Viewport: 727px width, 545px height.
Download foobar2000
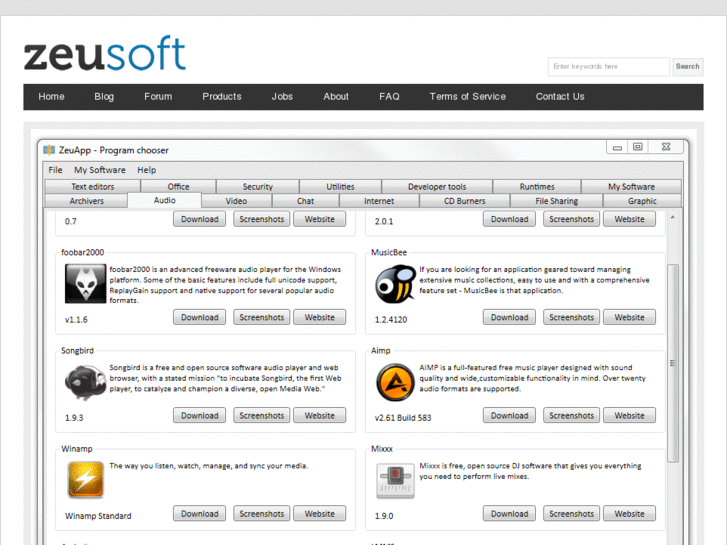click(199, 317)
